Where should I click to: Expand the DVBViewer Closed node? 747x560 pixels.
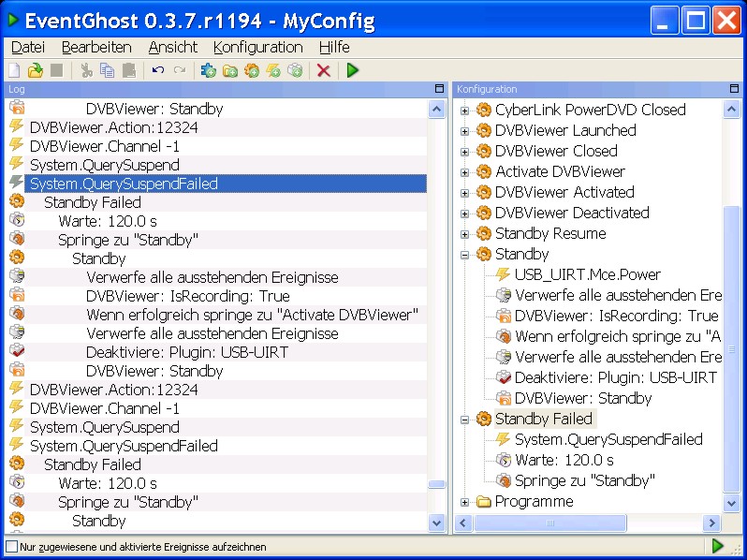click(x=464, y=152)
